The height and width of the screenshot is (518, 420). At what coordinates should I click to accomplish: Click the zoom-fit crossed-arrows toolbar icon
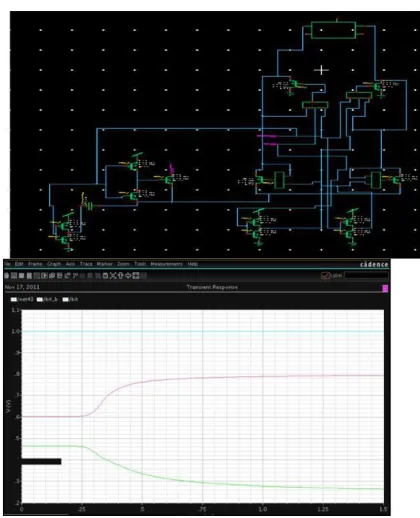(x=113, y=276)
